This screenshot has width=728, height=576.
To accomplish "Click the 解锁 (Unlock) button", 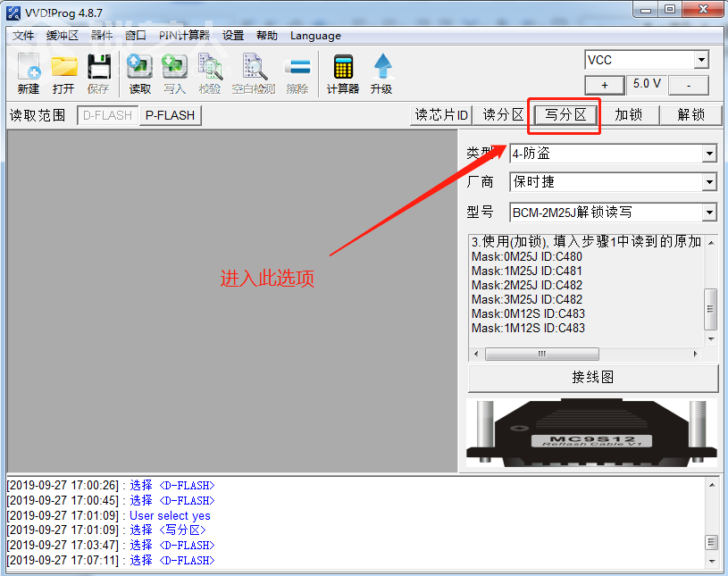I will coord(690,114).
